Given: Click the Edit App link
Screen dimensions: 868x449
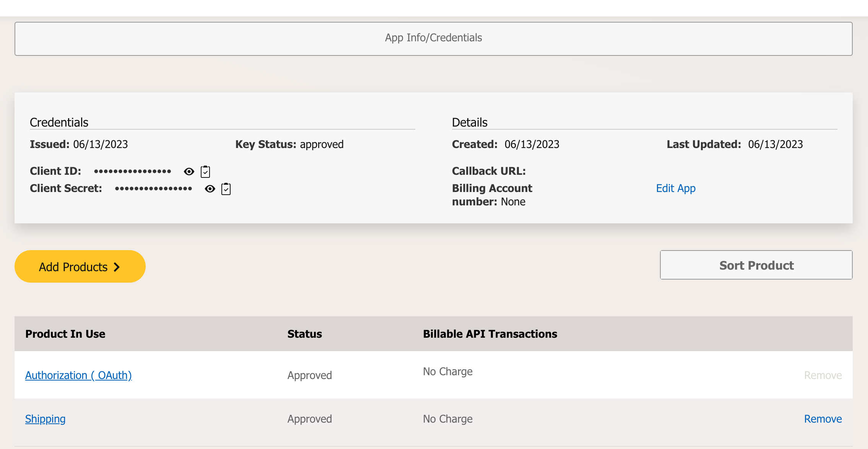Looking at the screenshot, I should (x=676, y=188).
